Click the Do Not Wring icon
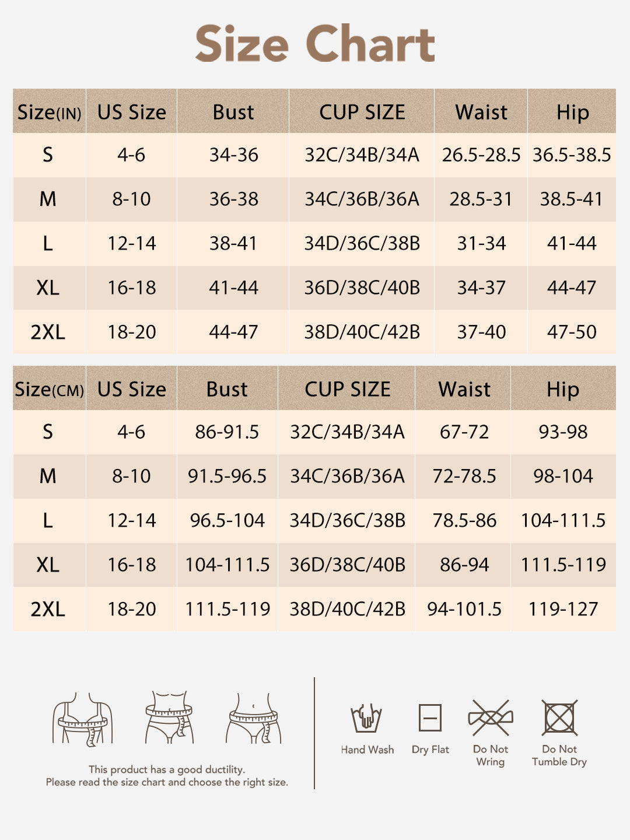 (491, 718)
